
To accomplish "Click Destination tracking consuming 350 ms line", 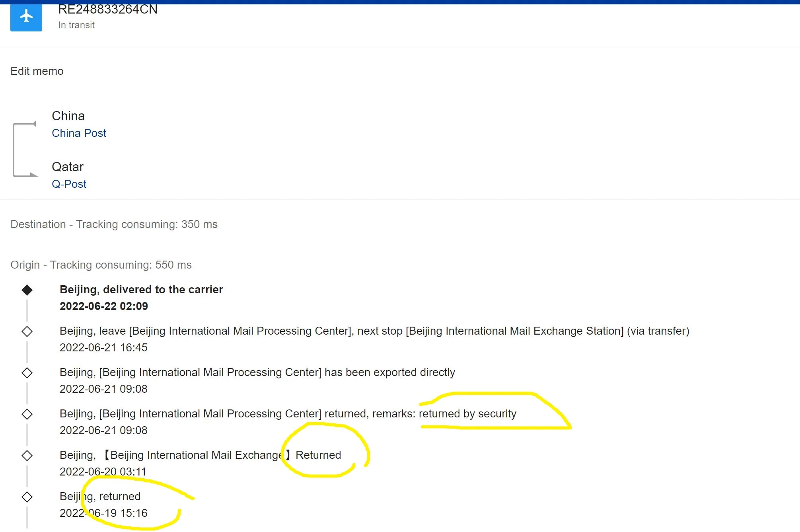I will click(x=114, y=224).
